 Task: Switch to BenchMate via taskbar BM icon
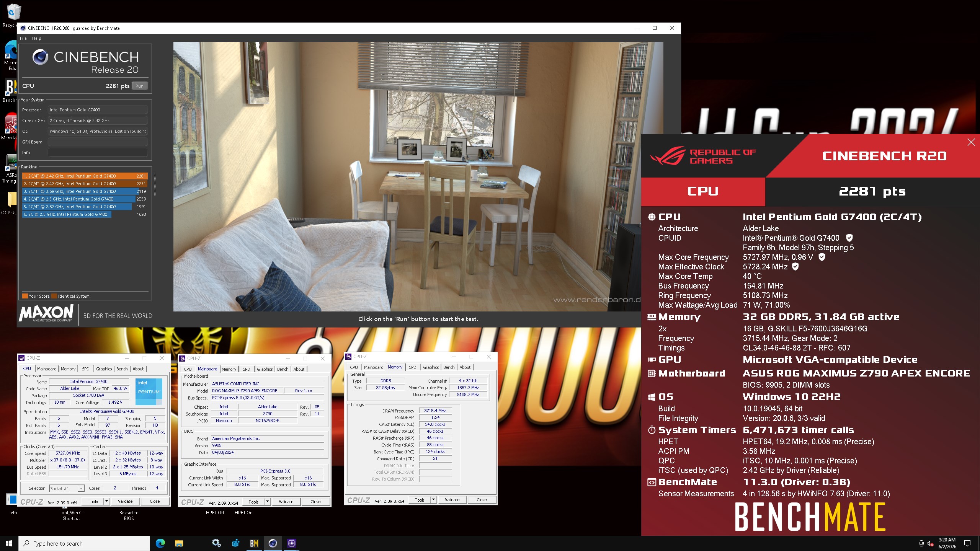[x=254, y=543]
